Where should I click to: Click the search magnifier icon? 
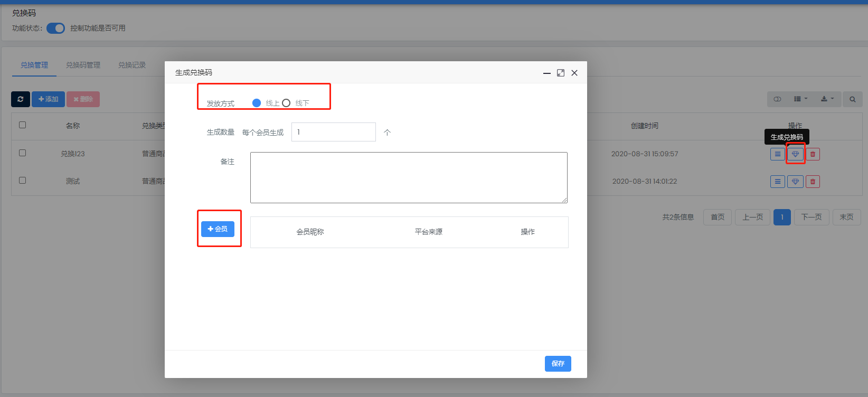pyautogui.click(x=852, y=99)
